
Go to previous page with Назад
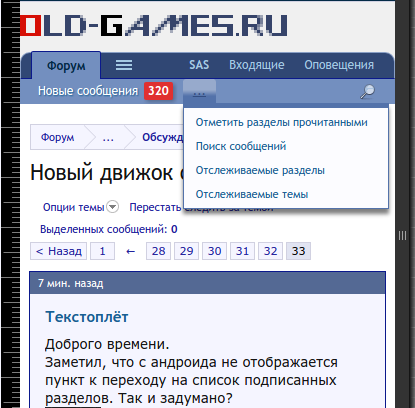59,251
